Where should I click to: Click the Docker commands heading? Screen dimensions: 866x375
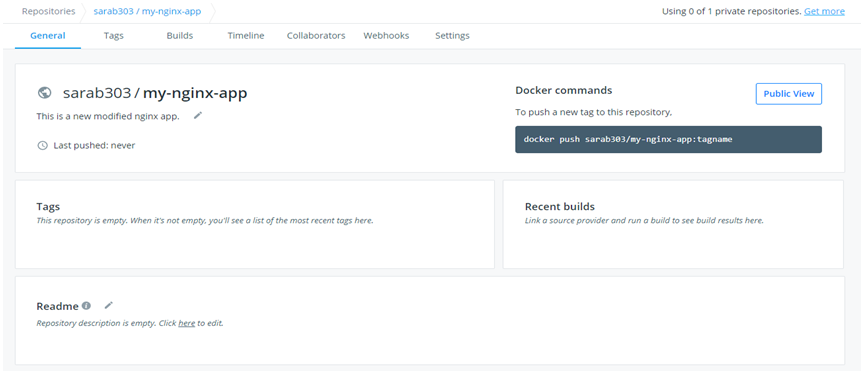(563, 90)
